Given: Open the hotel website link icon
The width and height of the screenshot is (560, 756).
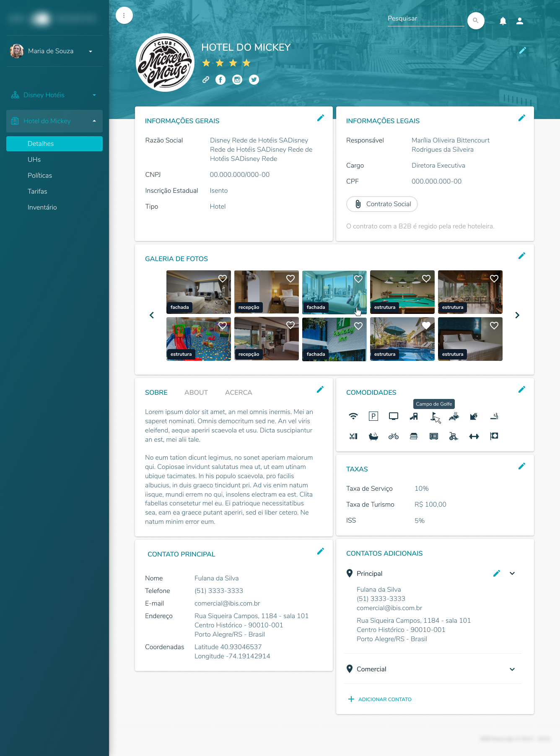Looking at the screenshot, I should click(206, 80).
